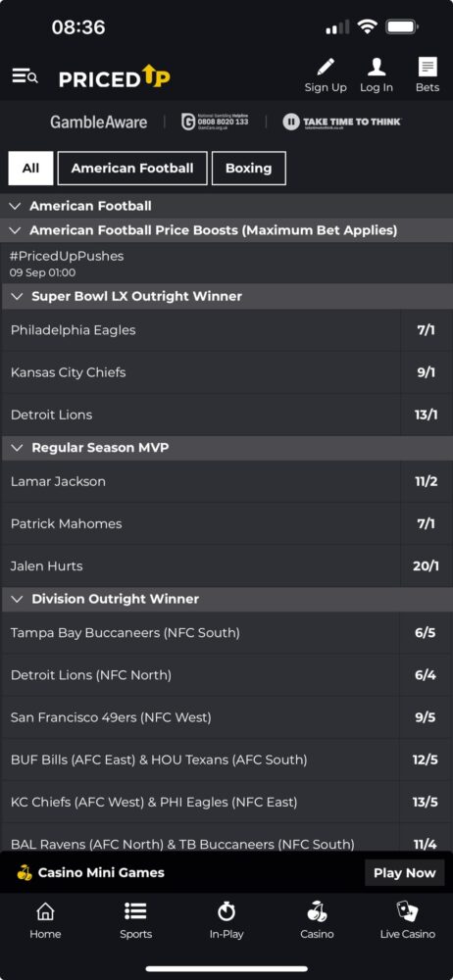Tap the Sign Up pencil icon
The image size is (453, 980).
tap(326, 67)
